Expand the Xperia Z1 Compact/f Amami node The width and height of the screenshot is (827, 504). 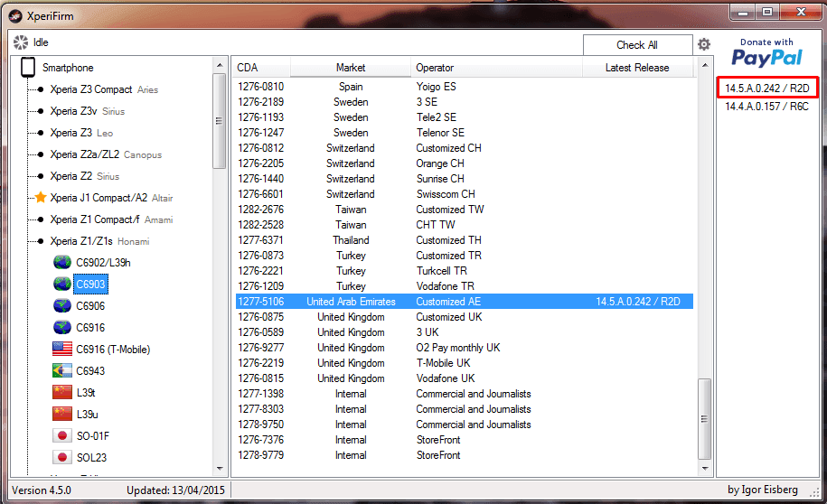pos(41,219)
